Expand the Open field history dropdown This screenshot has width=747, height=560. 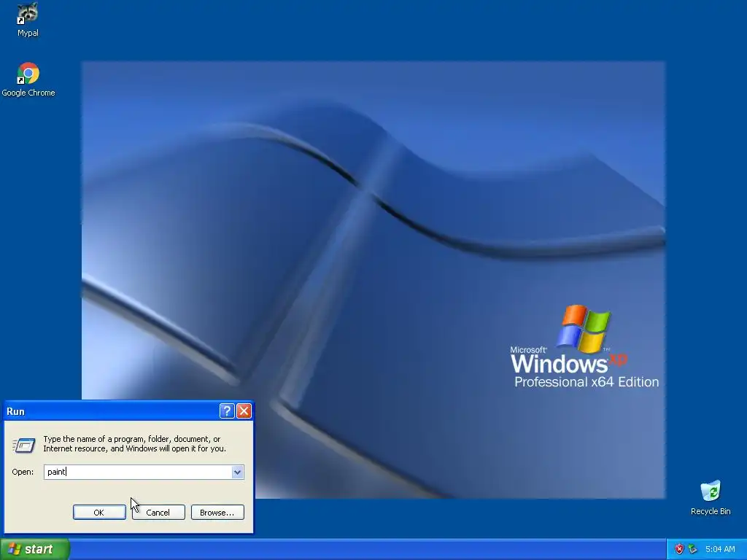237,472
